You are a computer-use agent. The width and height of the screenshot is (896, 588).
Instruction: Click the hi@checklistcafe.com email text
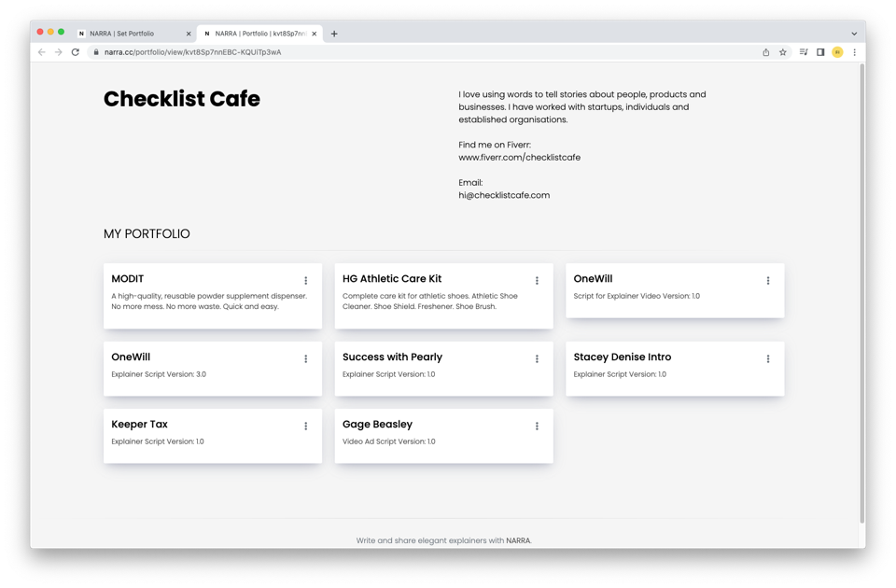click(504, 195)
